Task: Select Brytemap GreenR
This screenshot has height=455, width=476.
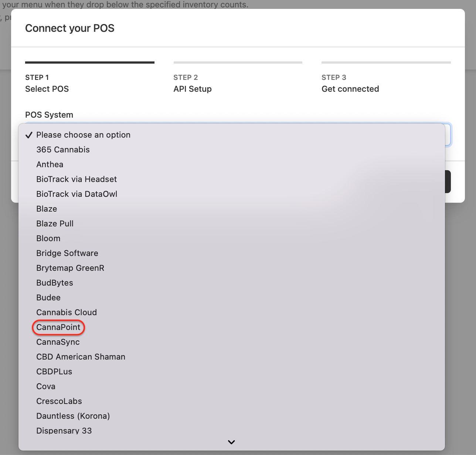Action: (x=231, y=268)
